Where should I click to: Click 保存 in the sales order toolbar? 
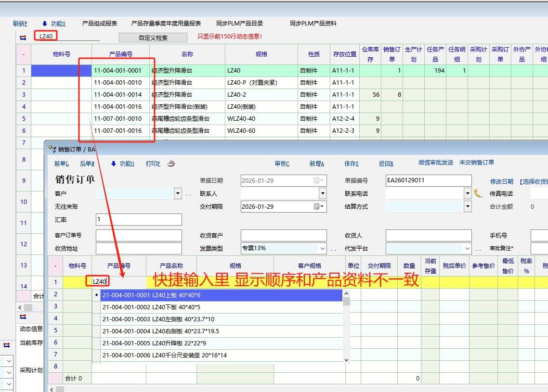click(x=351, y=164)
